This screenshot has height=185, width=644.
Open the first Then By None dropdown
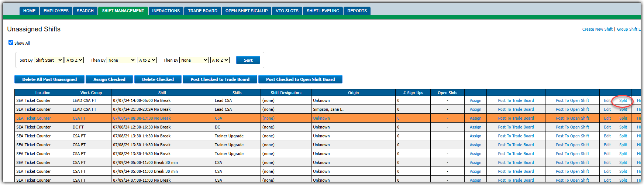point(121,60)
